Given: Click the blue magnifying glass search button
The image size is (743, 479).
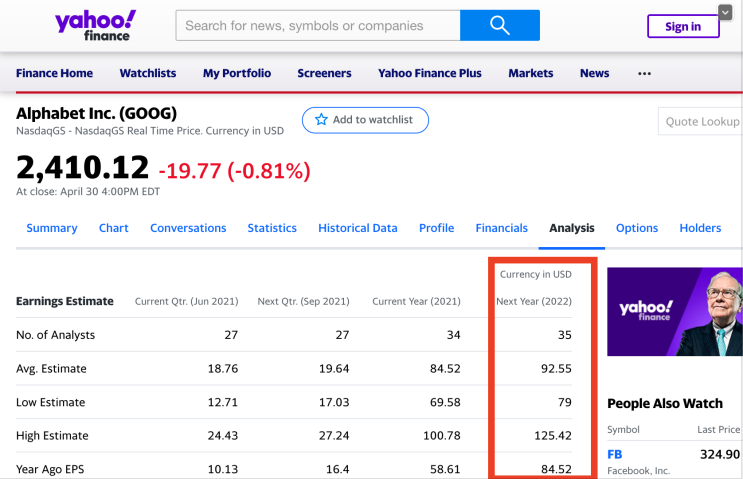Looking at the screenshot, I should pyautogui.click(x=499, y=25).
